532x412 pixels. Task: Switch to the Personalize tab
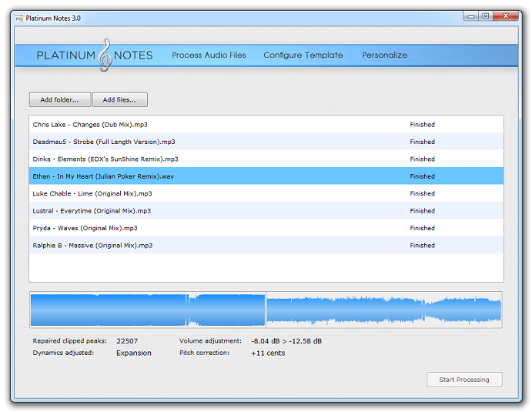tap(384, 55)
